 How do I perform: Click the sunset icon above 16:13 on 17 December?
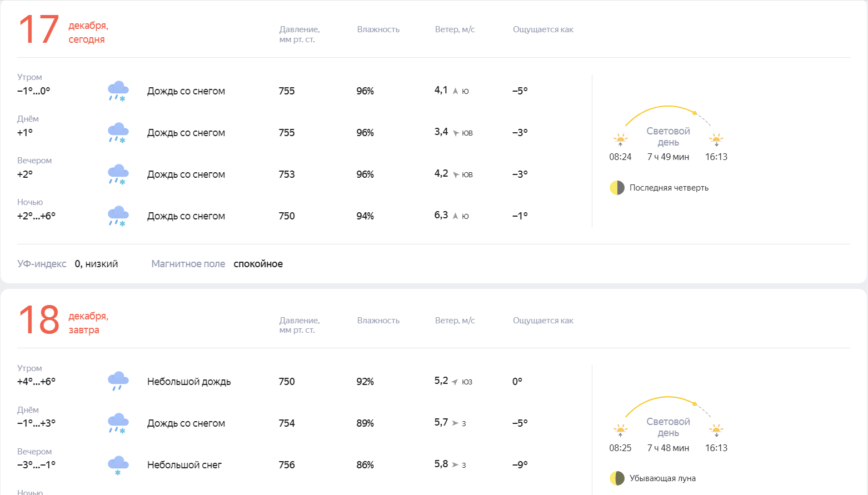tap(716, 139)
